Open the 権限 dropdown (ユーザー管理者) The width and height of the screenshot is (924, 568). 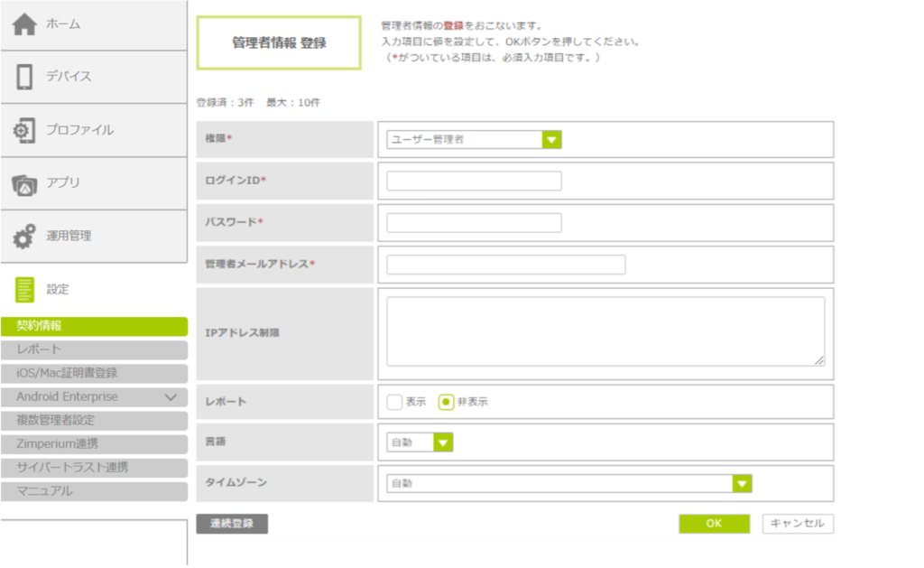[474, 140]
